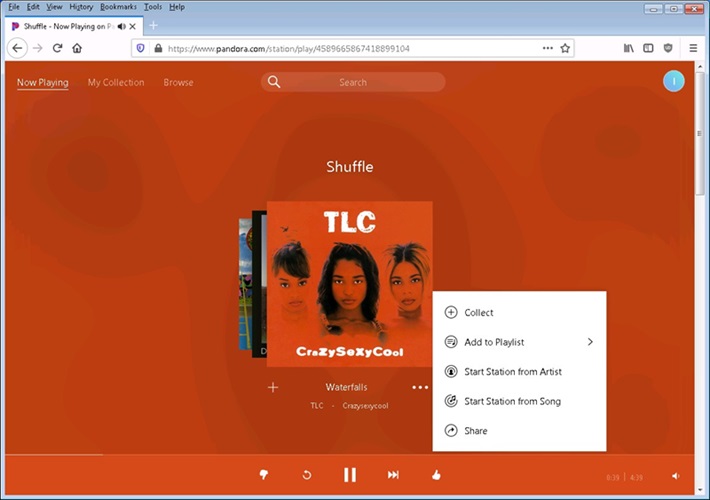Viewport: 710px width, 500px height.
Task: Toggle the sidebar view icon
Action: (648, 48)
